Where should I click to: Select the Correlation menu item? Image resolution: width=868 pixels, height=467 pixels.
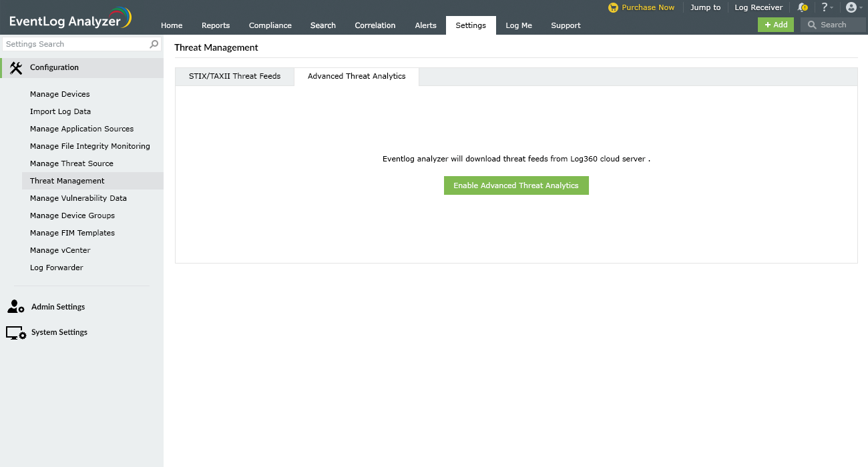375,25
